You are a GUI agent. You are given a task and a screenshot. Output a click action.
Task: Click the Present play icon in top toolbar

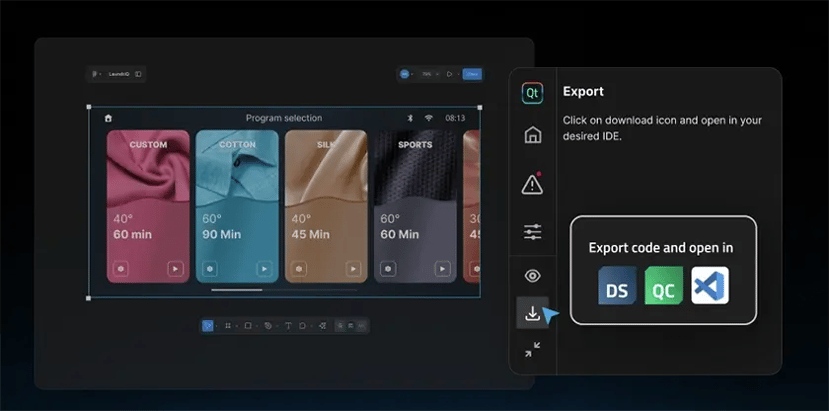click(x=449, y=74)
